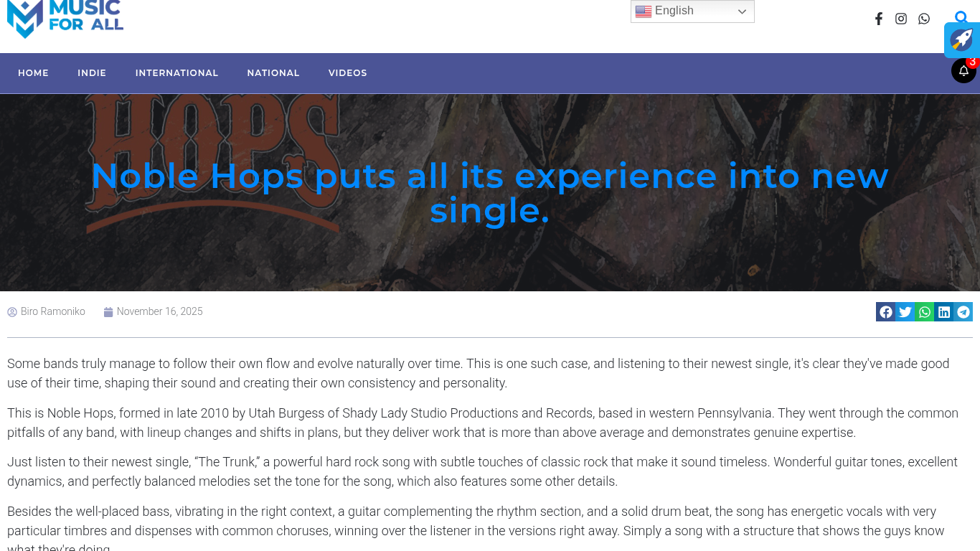Click the Music For All logo
980x551 pixels.
click(x=65, y=18)
